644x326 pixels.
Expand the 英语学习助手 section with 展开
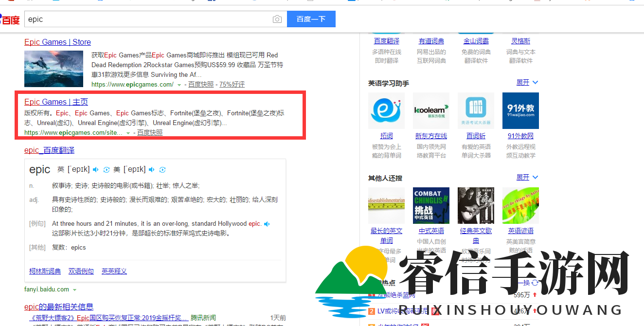tap(527, 83)
